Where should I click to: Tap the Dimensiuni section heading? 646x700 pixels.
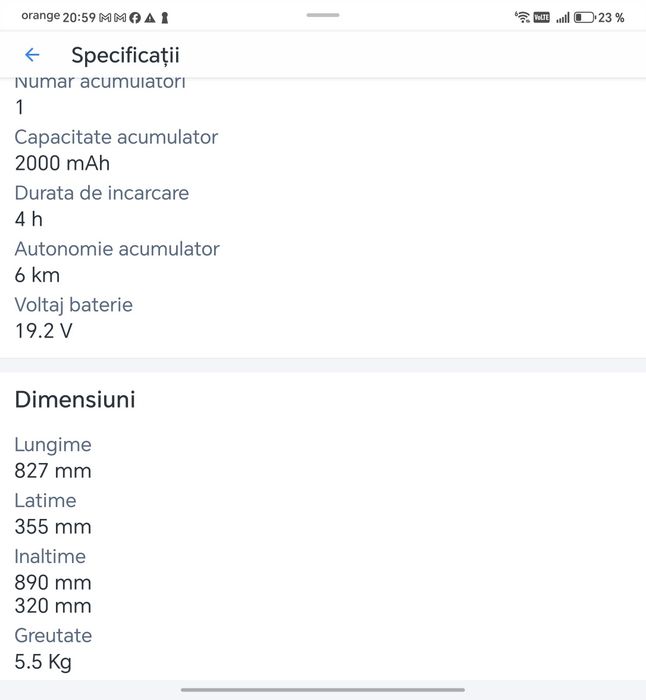click(75, 400)
